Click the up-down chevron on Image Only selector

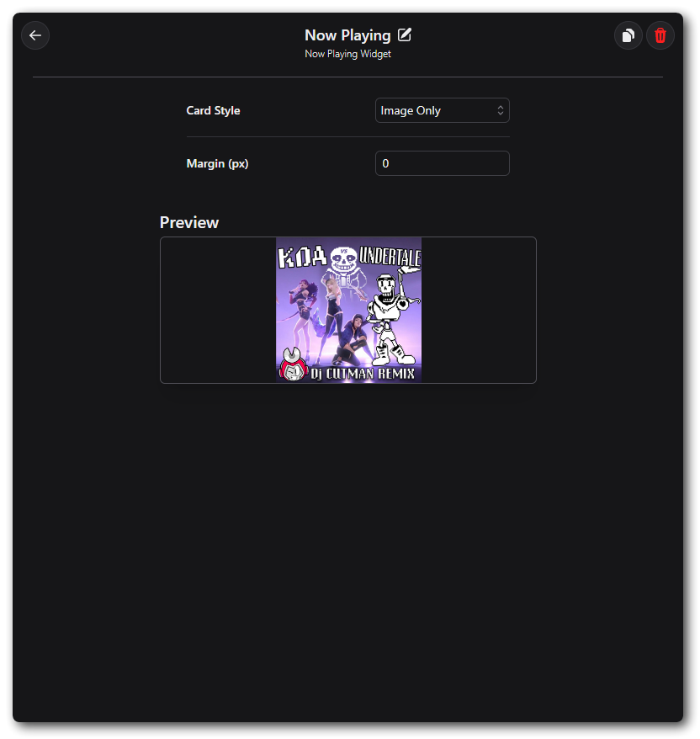pos(500,110)
